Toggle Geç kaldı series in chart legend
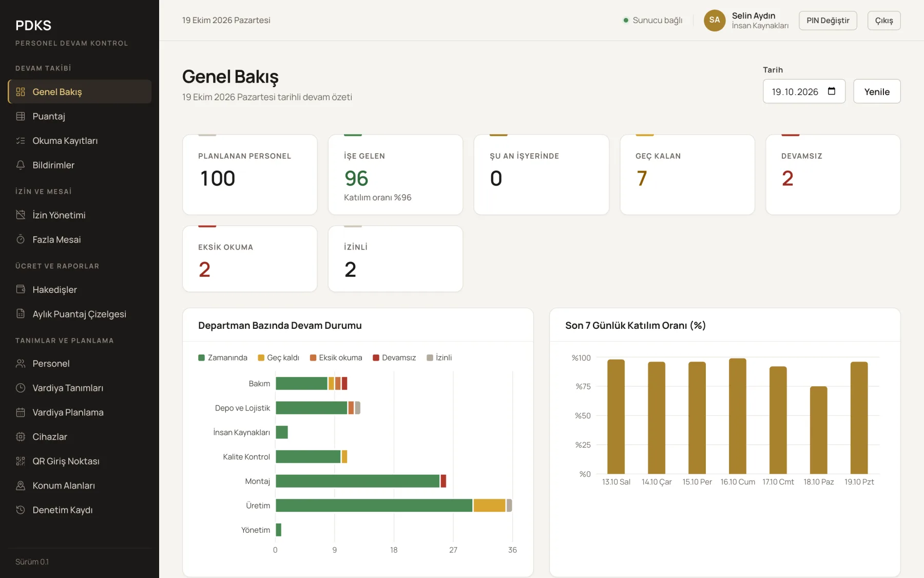 [x=278, y=358]
